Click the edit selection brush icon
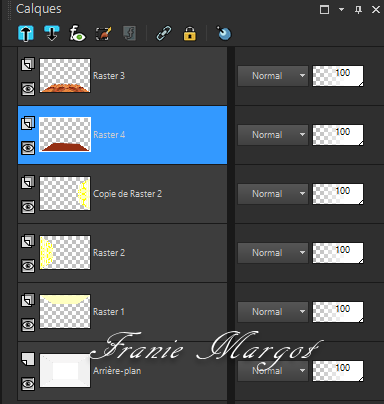 pos(103,33)
